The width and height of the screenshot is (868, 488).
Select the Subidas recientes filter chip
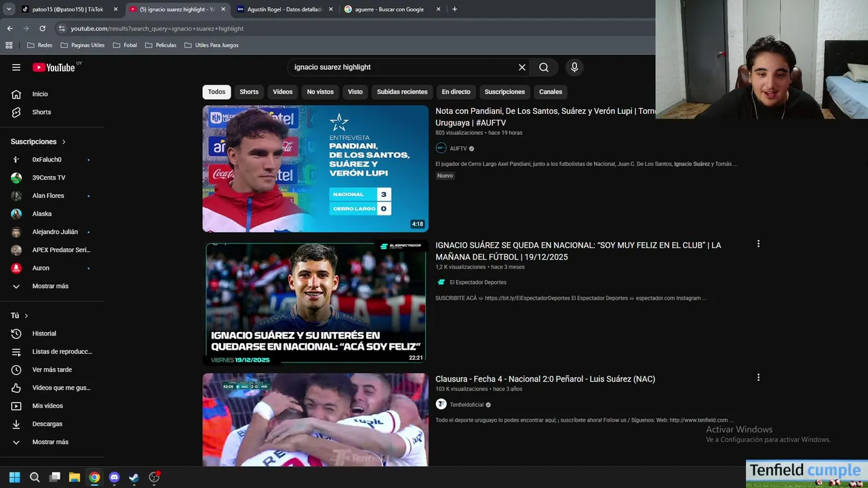(402, 91)
